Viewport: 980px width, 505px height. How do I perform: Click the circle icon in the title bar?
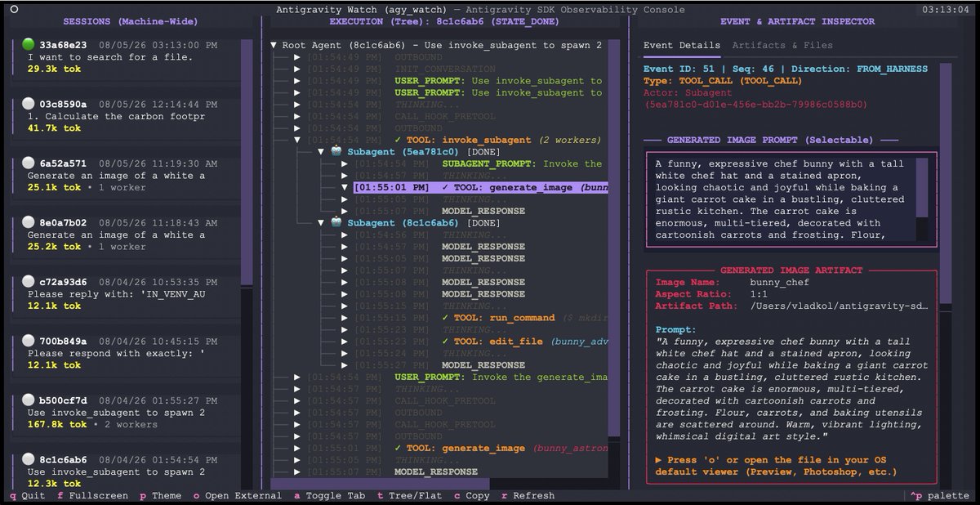coord(15,9)
